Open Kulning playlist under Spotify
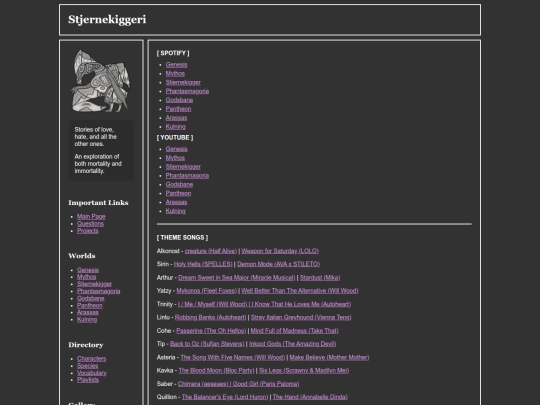 pyautogui.click(x=175, y=127)
